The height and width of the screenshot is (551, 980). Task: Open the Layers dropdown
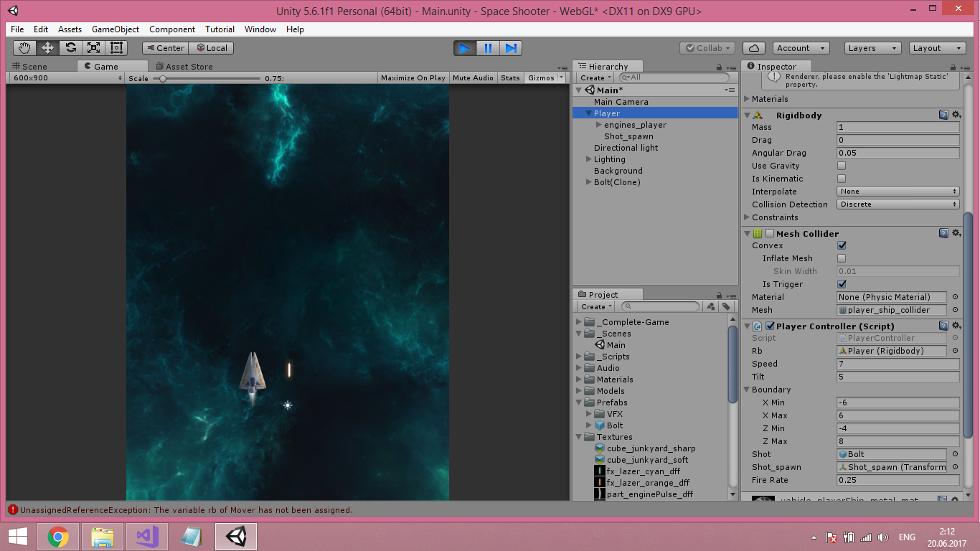872,48
